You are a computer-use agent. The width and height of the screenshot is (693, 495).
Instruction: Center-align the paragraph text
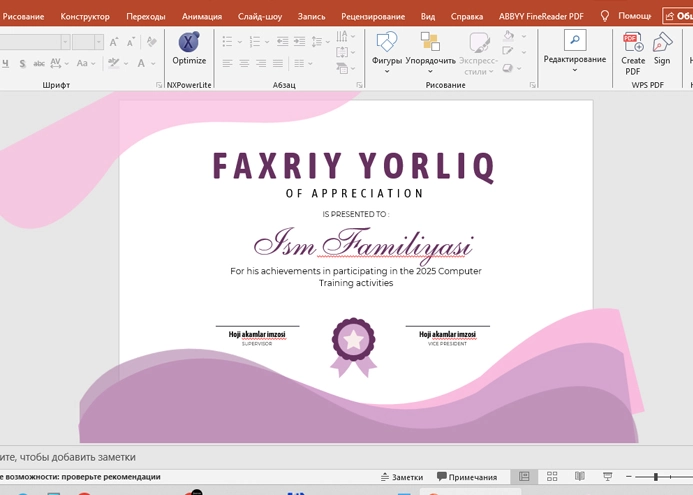244,64
